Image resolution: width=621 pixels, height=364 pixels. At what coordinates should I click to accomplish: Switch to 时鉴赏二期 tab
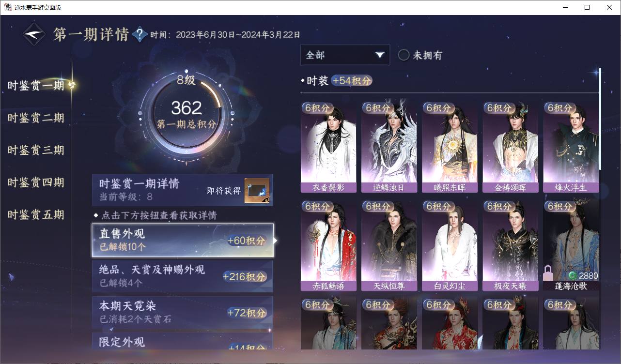click(x=36, y=118)
